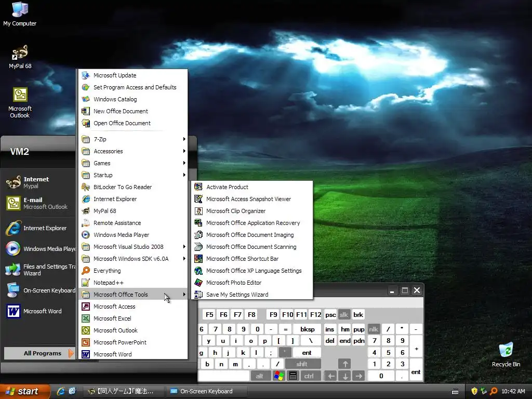
Task: Click Microsoft Photo Editor icon
Action: tap(198, 282)
